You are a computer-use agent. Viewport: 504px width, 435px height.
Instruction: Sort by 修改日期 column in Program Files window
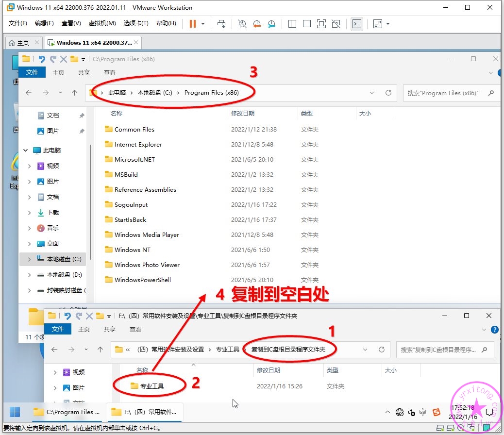243,114
